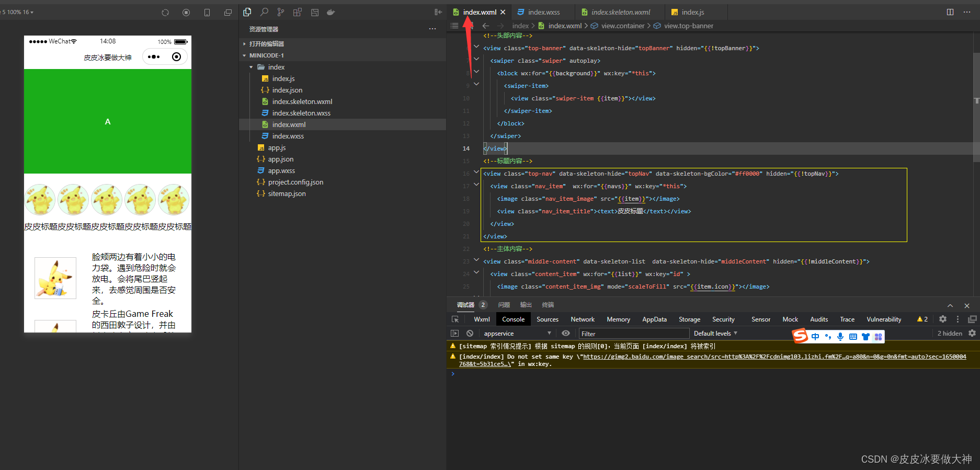Open the simulator zoom 100% dropdown
This screenshot has height=470, width=980.
(20, 12)
